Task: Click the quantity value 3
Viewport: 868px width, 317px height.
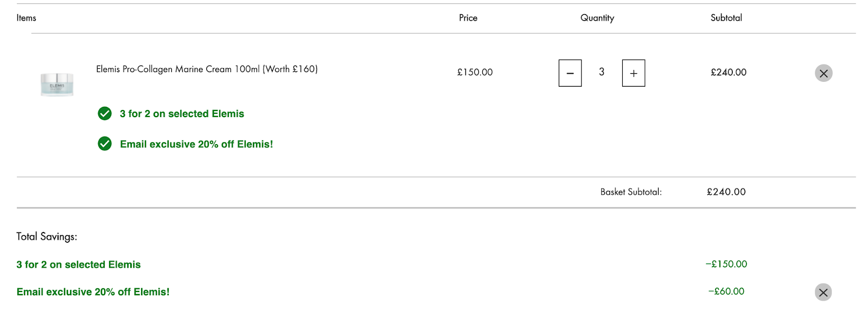Action: [x=602, y=72]
